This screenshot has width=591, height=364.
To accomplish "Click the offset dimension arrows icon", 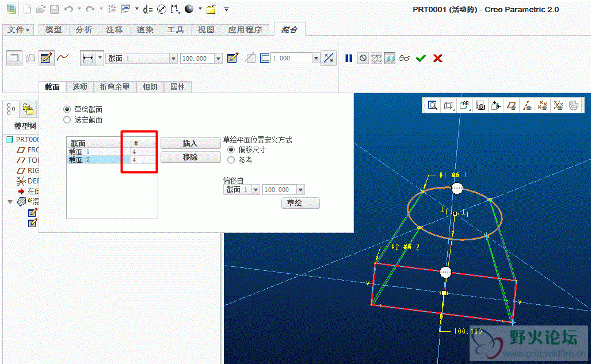I will click(x=88, y=58).
